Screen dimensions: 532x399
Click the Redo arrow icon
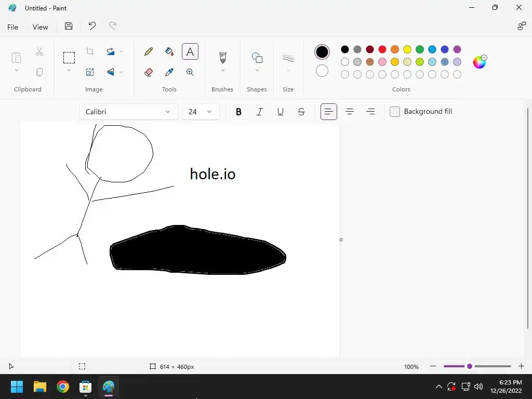pyautogui.click(x=113, y=26)
